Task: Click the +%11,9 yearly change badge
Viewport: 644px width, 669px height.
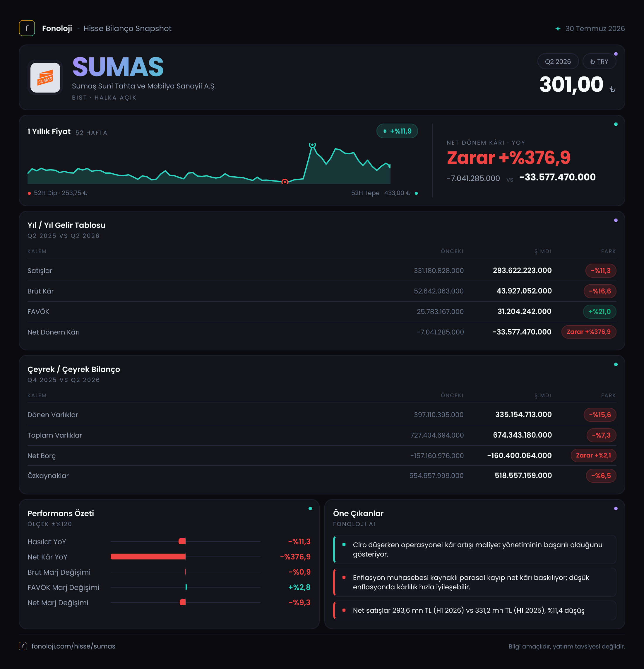Action: point(397,131)
